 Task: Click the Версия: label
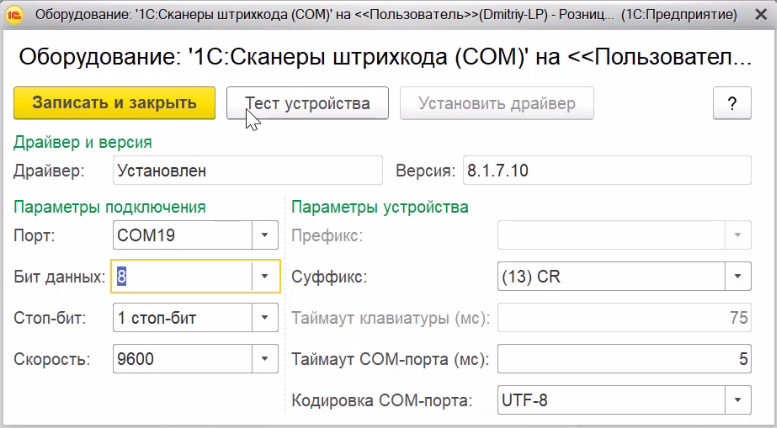coord(426,171)
